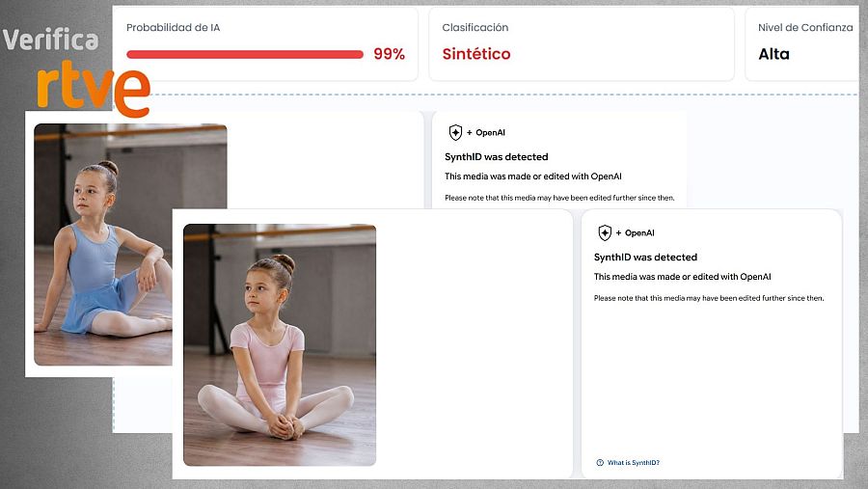This screenshot has width=868, height=489.
Task: Click the red AI probability progress bar
Action: (x=245, y=54)
